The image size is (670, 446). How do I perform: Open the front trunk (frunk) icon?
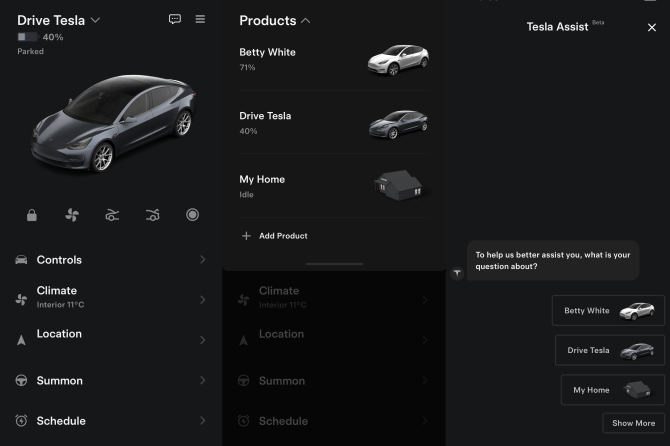(112, 215)
